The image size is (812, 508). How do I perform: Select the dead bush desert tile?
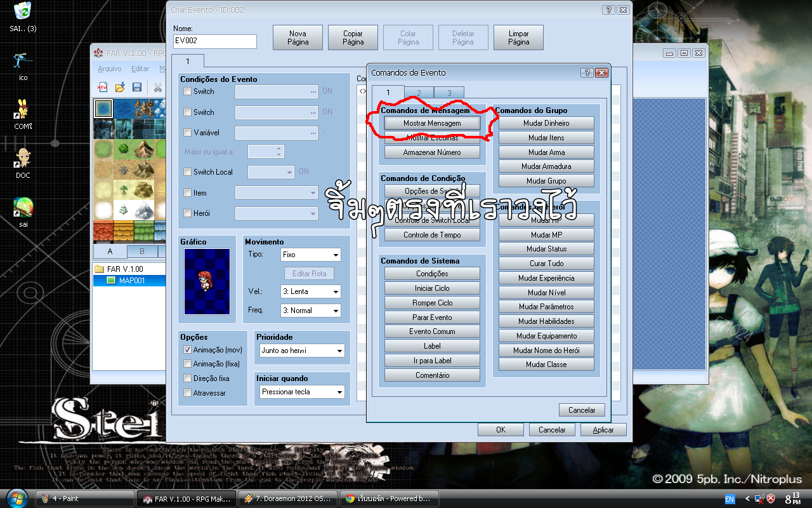[124, 170]
